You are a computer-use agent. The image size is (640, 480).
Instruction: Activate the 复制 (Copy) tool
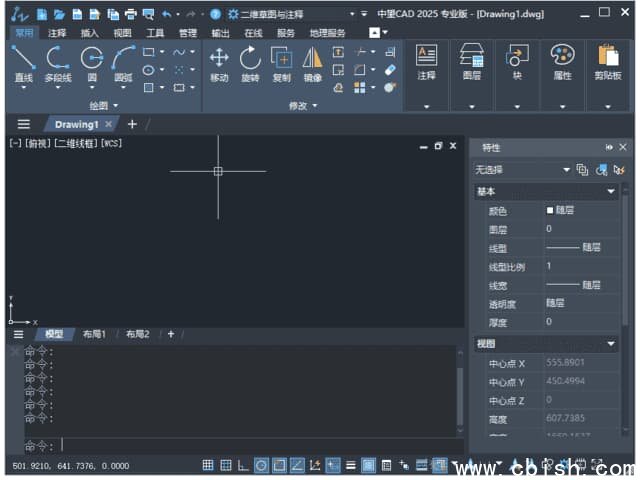(x=282, y=63)
